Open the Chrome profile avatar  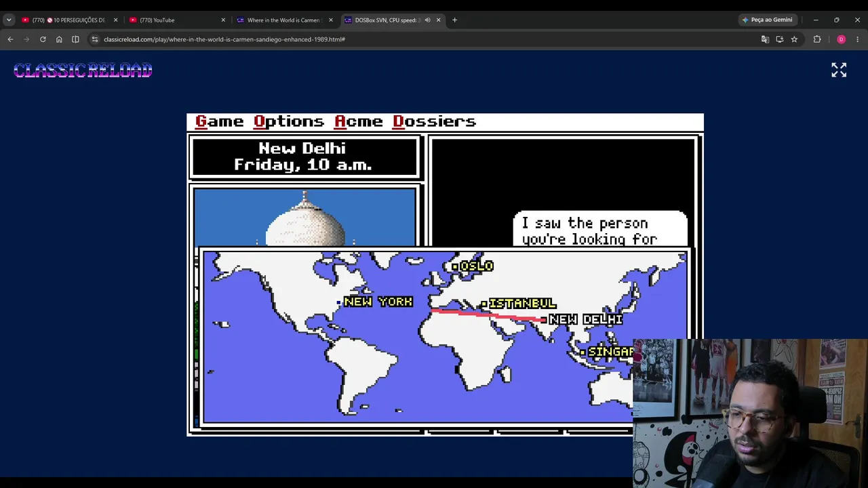click(841, 39)
